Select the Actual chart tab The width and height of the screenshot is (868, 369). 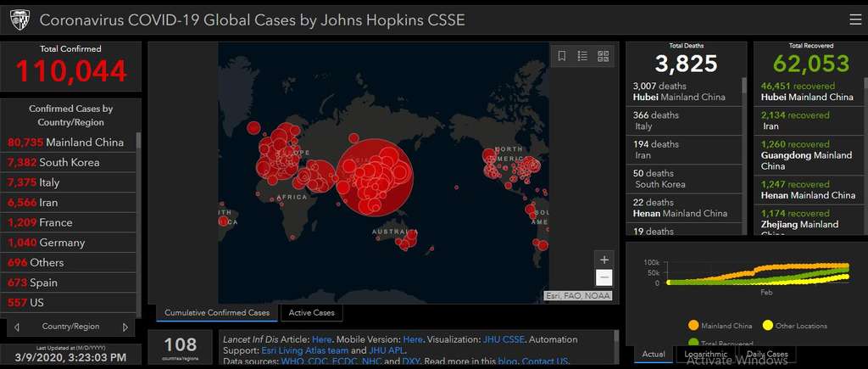(654, 355)
